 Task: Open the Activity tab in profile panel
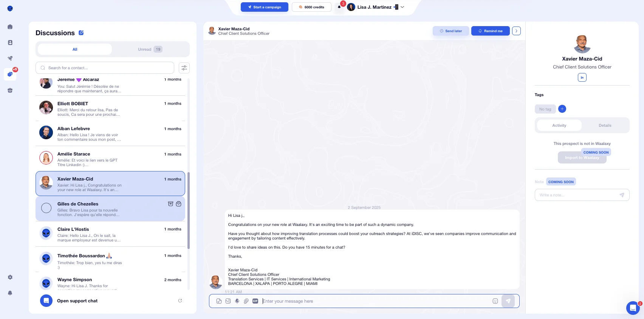click(x=559, y=126)
